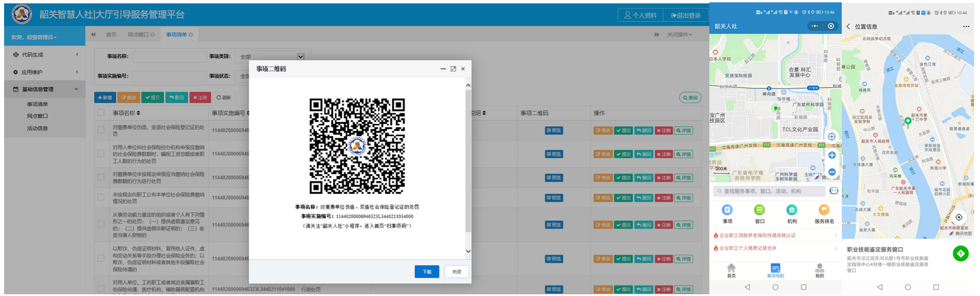Click first row's red 注销 action button

[664, 131]
